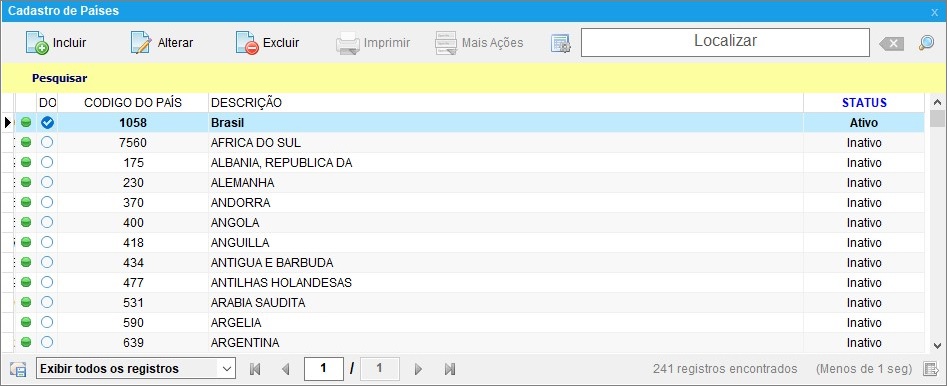Click green status dot of ALEMANHA row
947x386 pixels.
26,182
